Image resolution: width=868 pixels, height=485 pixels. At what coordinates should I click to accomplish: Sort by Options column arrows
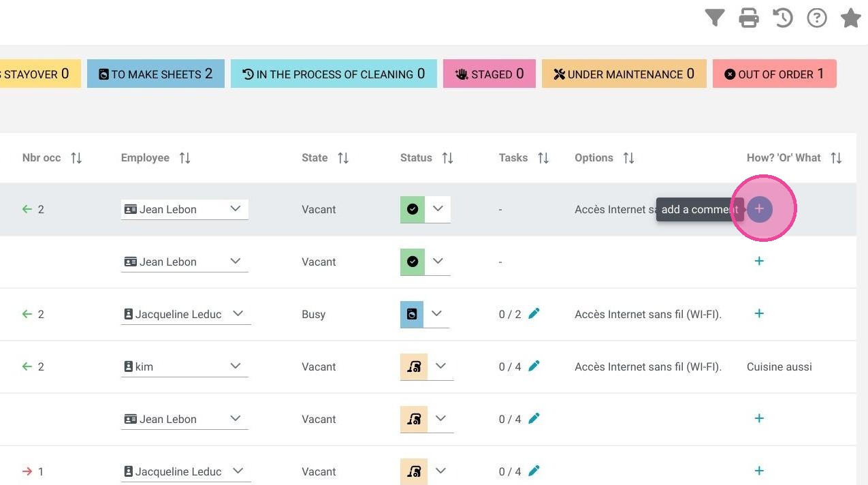point(628,158)
